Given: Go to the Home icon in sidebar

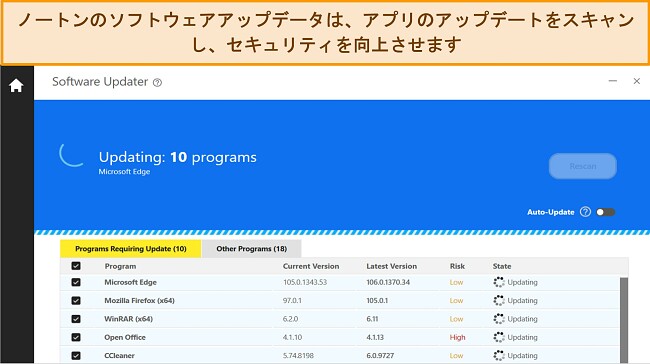Looking at the screenshot, I should [x=16, y=85].
